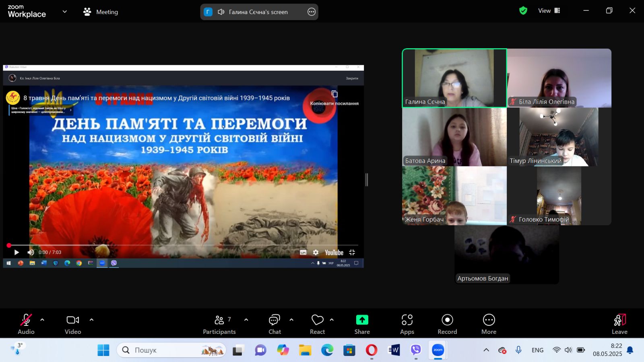The width and height of the screenshot is (644, 362).
Task: Open File Explorer from taskbar
Action: (x=305, y=350)
